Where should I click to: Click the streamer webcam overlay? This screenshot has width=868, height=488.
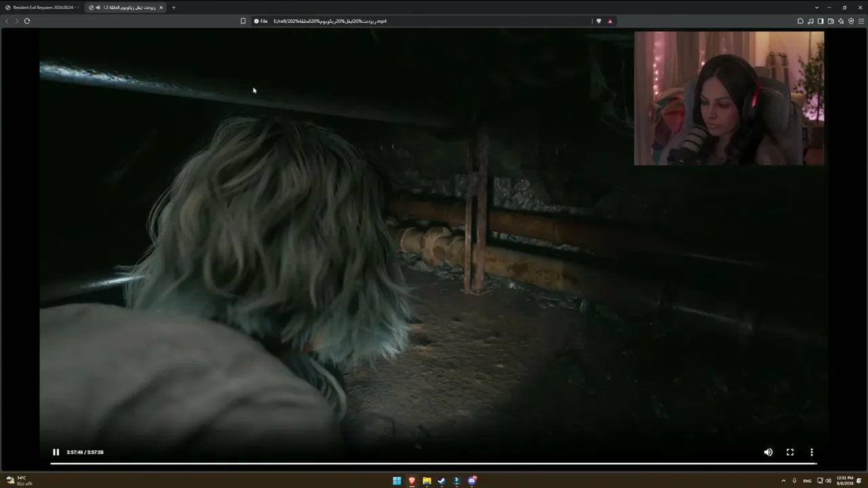tap(729, 98)
